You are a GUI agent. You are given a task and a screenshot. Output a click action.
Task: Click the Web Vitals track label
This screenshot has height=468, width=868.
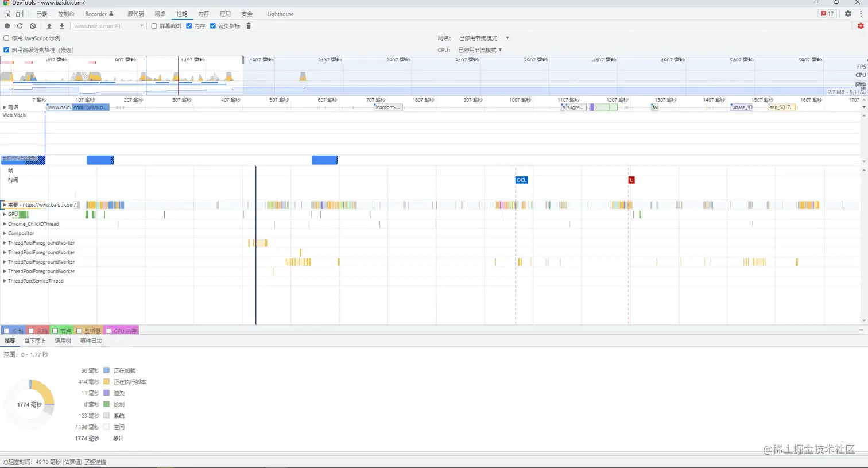click(x=14, y=115)
